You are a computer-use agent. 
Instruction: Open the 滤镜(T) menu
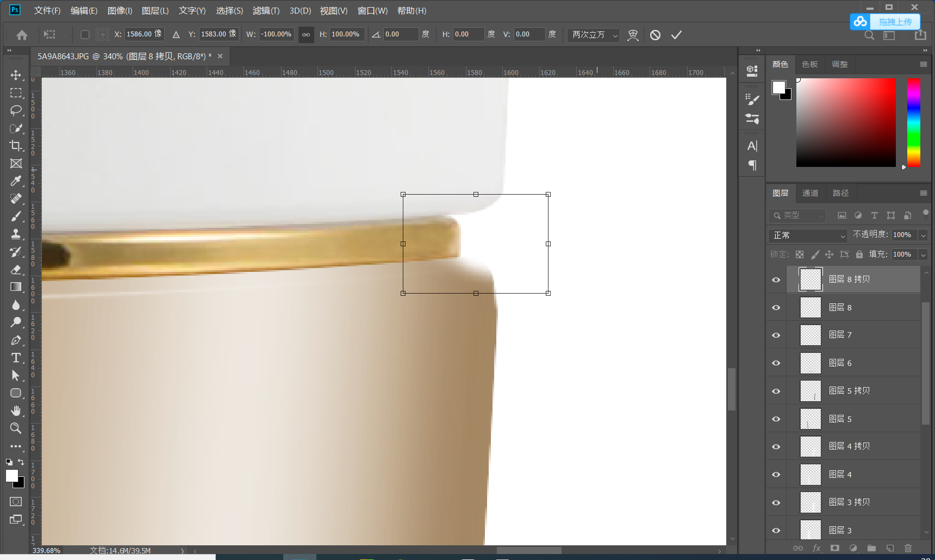tap(266, 11)
